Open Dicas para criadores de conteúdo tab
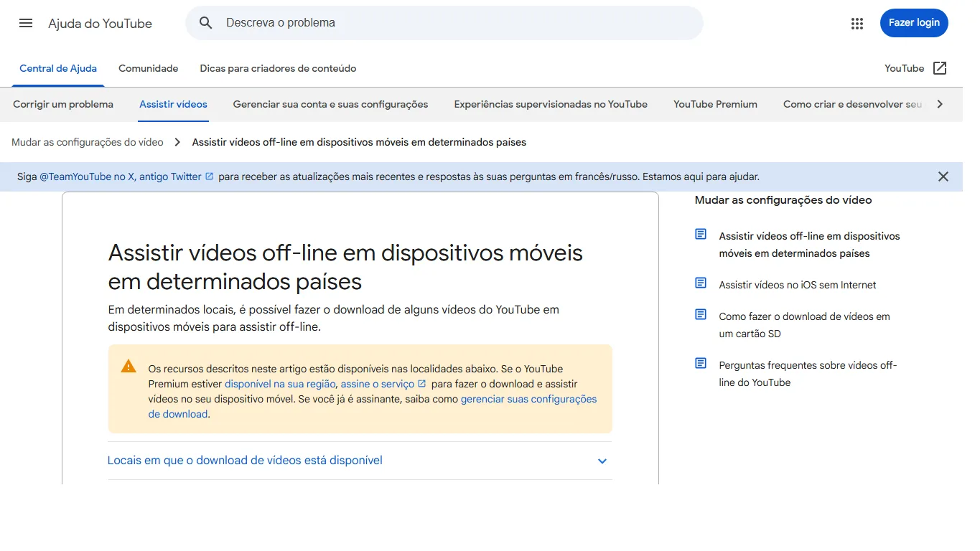This screenshot has height=551, width=980. point(278,68)
